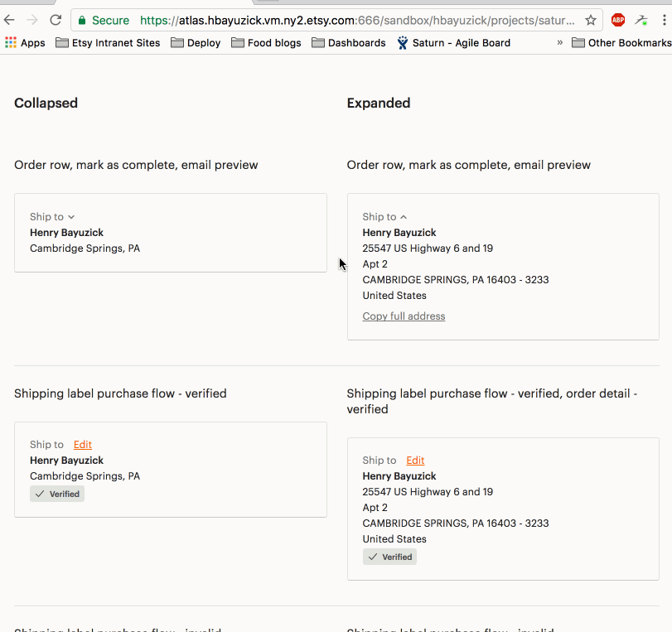Click the Verified badge under United States
The image size is (672, 632).
pyautogui.click(x=389, y=557)
